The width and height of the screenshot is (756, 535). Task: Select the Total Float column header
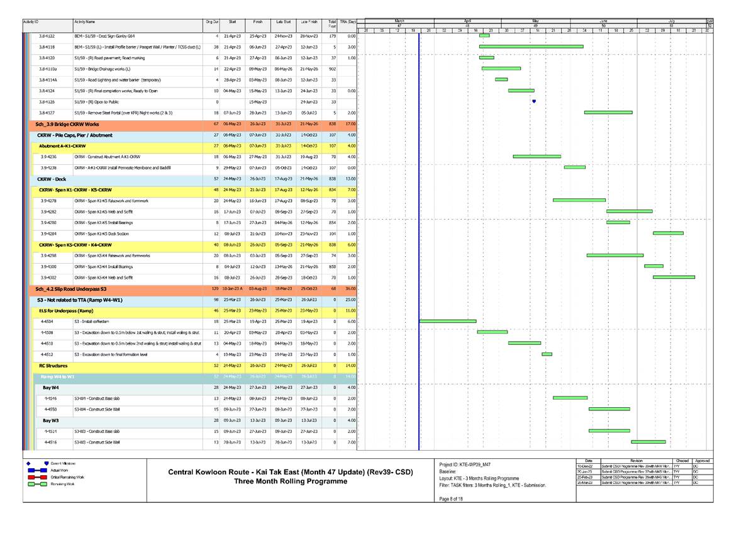(331, 24)
